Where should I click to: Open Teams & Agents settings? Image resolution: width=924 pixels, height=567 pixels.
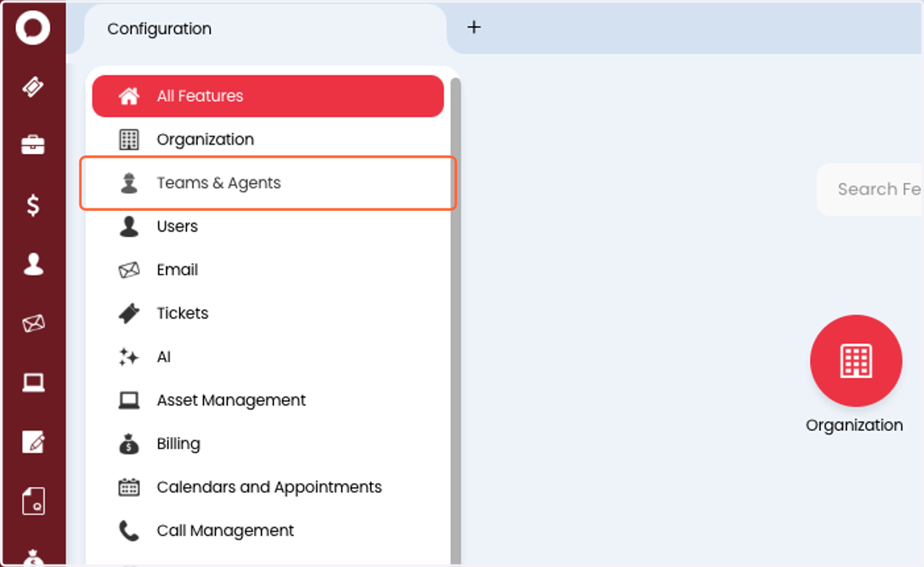268,183
